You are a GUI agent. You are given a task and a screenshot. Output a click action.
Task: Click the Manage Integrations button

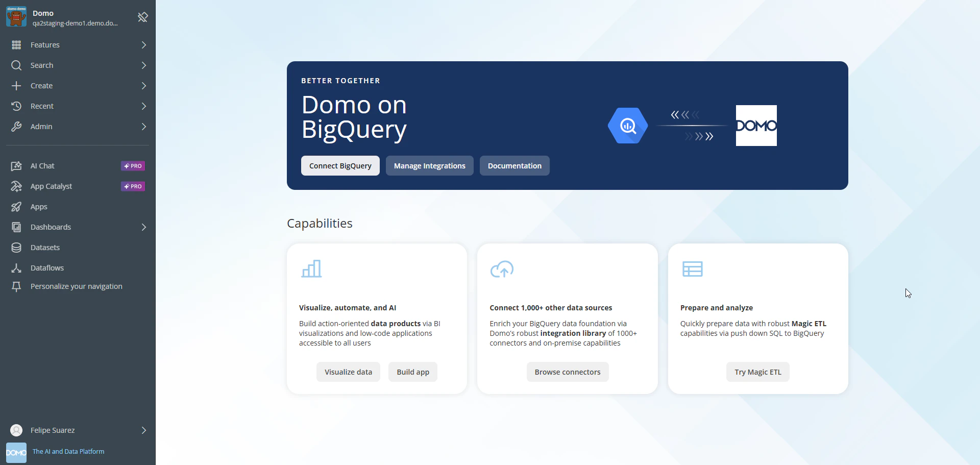(430, 166)
